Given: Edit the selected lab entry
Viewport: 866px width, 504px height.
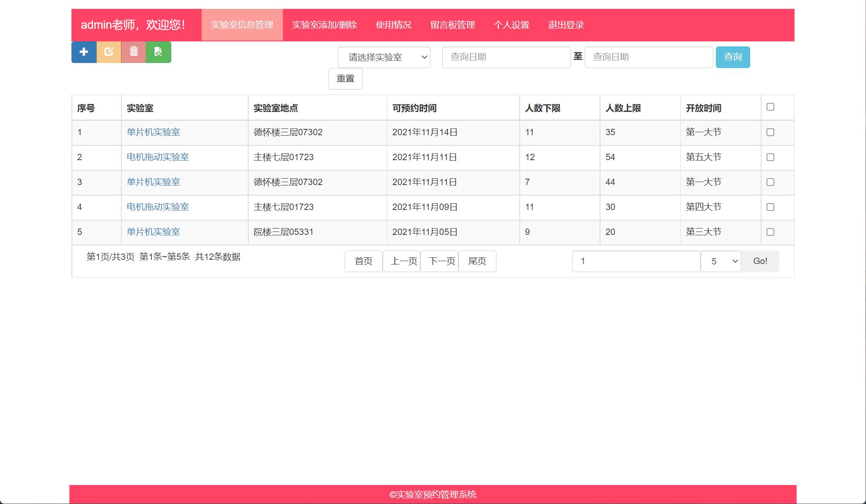Looking at the screenshot, I should (x=109, y=52).
